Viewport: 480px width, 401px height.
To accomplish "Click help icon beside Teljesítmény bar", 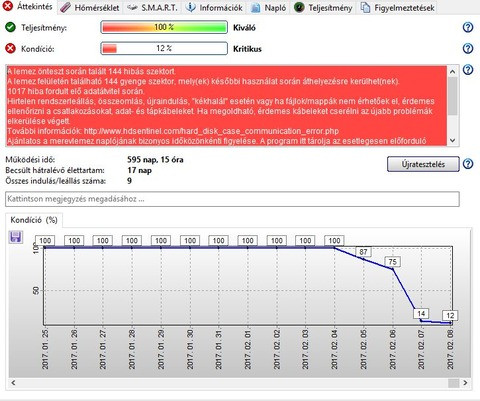I will [x=468, y=27].
